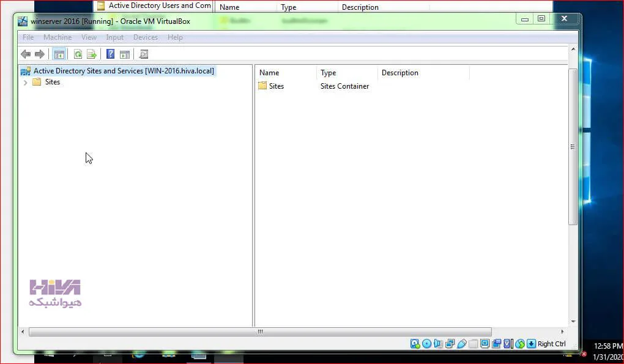The height and width of the screenshot is (364, 624).
Task: Open the VirtualBox Help menu
Action: coord(175,37)
